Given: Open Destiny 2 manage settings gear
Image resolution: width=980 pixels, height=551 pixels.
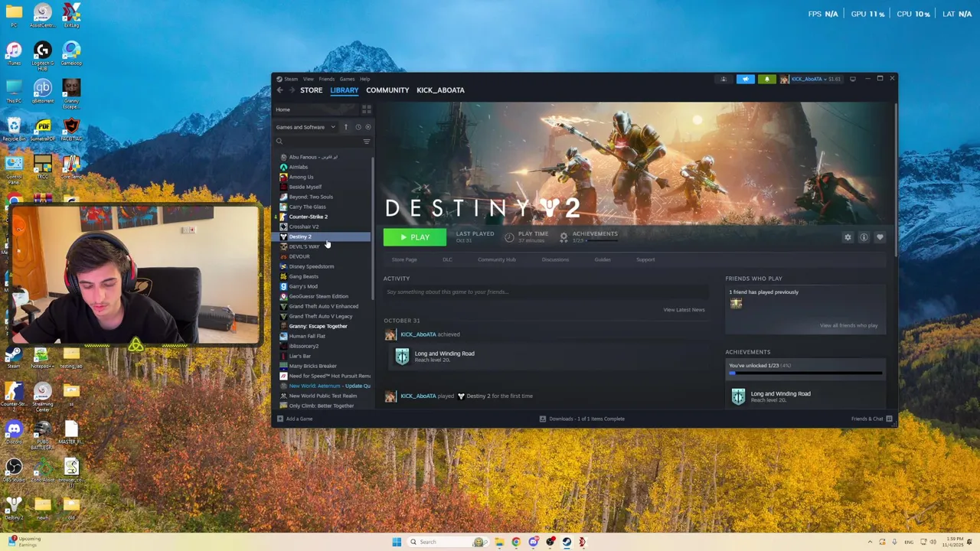Looking at the screenshot, I should tap(848, 237).
